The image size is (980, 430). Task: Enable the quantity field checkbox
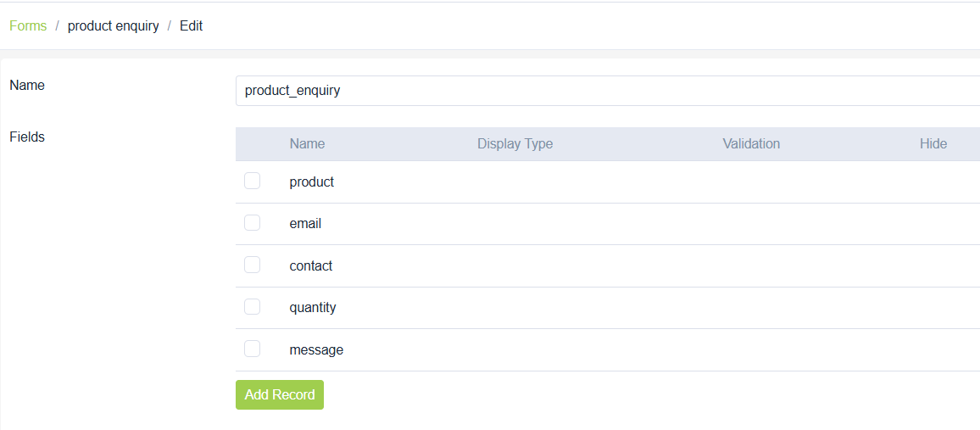[252, 306]
